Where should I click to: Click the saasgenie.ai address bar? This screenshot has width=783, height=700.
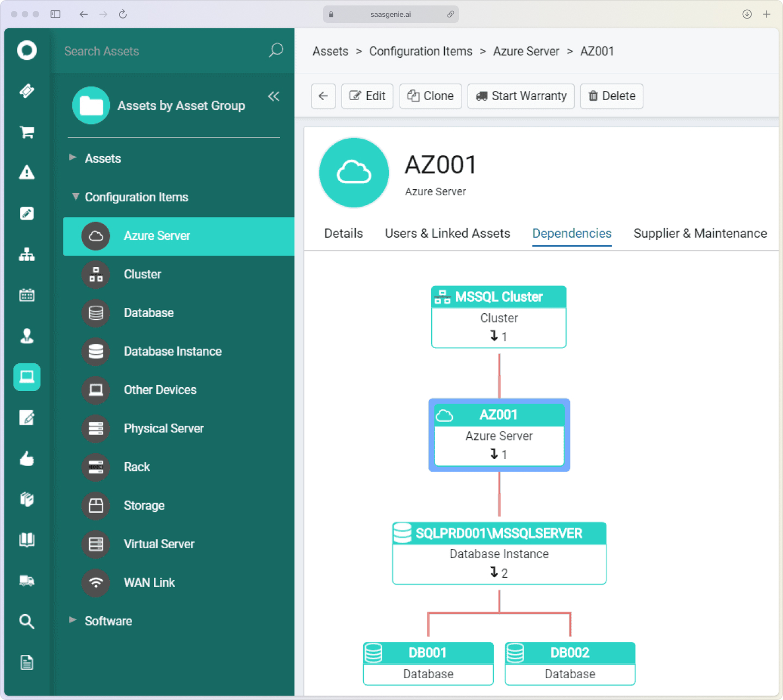point(391,14)
